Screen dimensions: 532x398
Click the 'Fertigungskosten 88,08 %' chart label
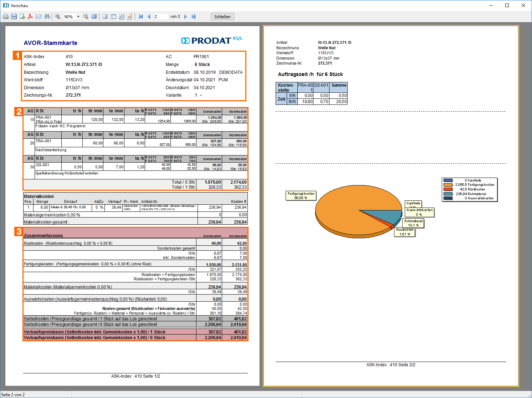(301, 195)
